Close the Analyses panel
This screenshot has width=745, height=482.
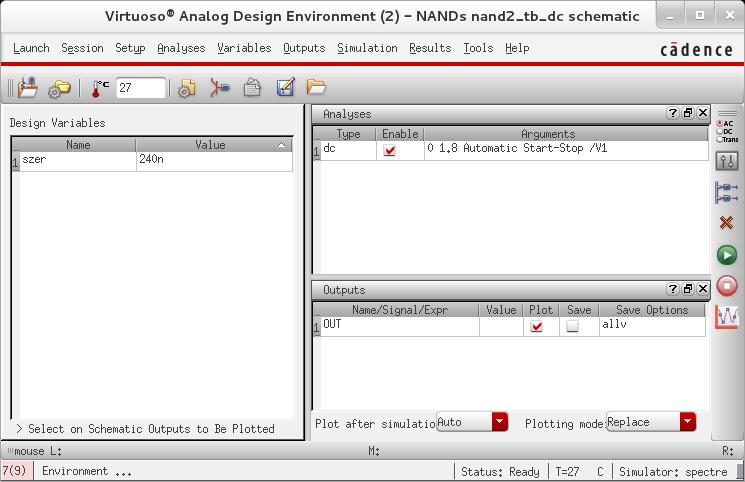(x=703, y=113)
